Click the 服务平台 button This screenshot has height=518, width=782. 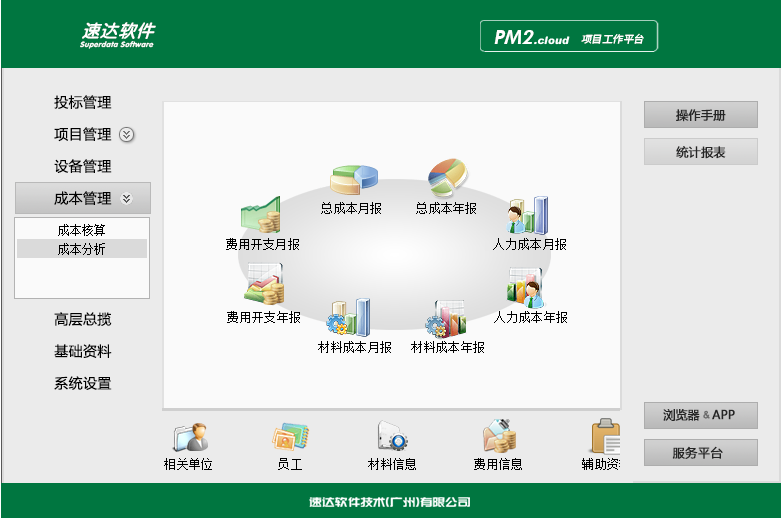click(701, 453)
